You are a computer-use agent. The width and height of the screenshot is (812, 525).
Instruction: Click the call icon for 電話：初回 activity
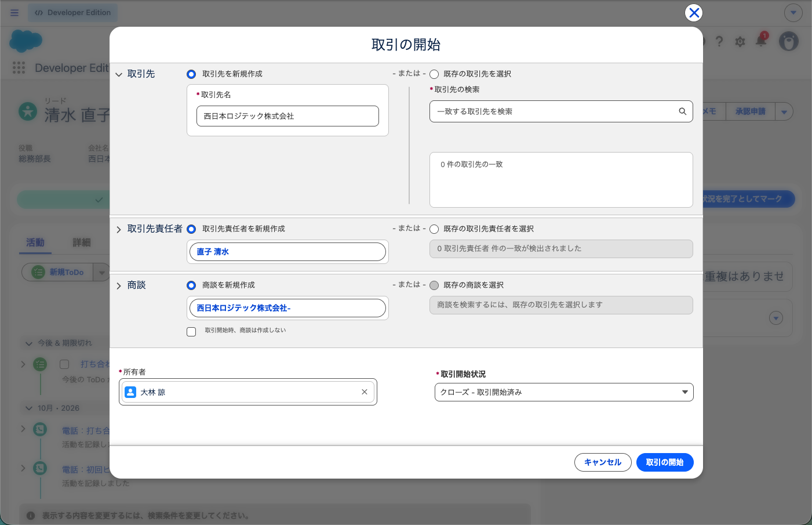tap(40, 468)
